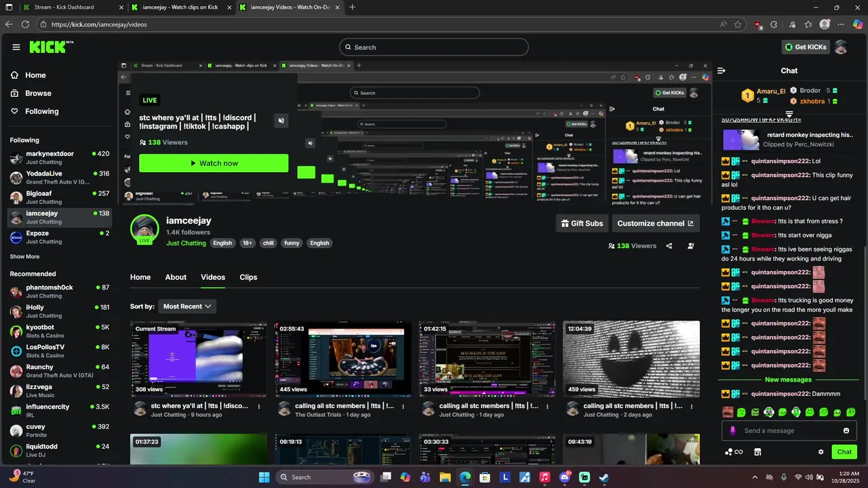Switch to the Home channel tab

click(140, 277)
